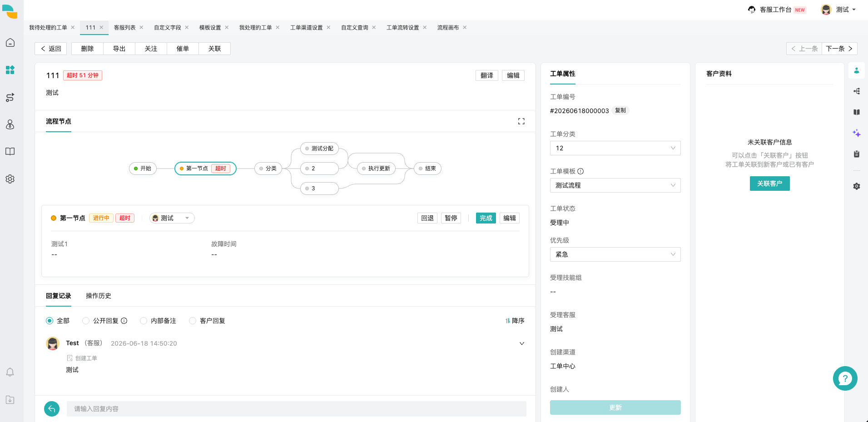Click the headset 客服工作台 icon
Viewport: 868px width, 422px height.
tap(752, 10)
